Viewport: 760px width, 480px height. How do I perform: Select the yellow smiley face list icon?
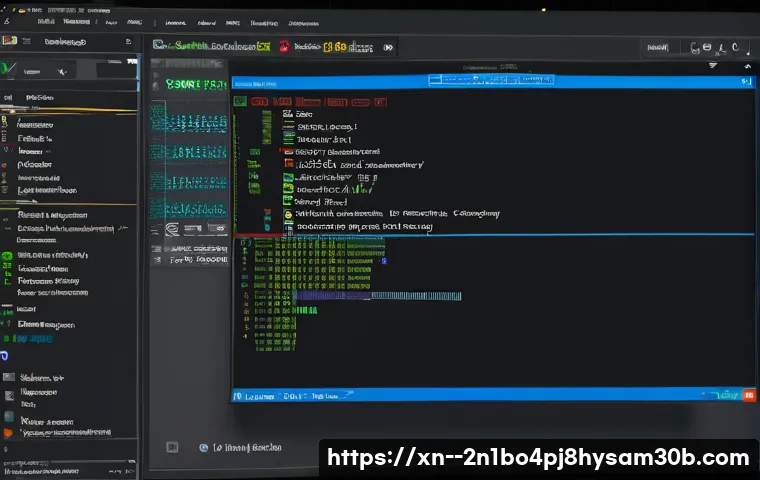pos(288,214)
